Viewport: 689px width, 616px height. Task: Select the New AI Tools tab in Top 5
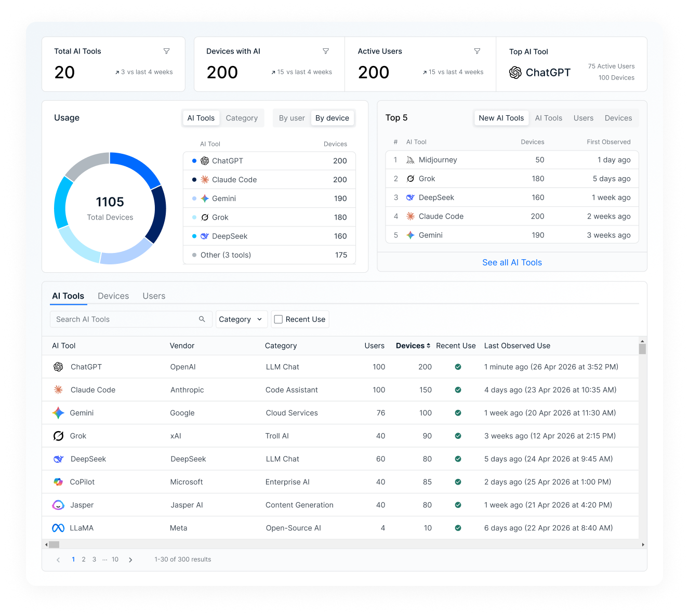[501, 118]
